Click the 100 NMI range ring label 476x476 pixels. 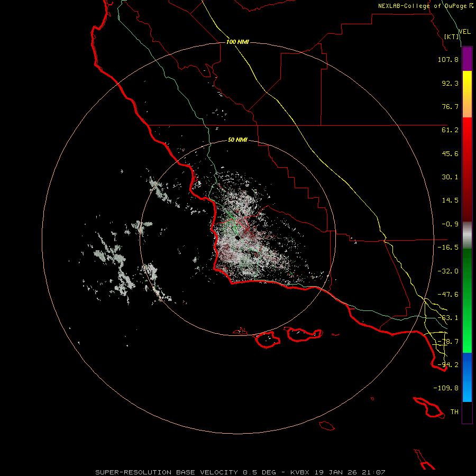pyautogui.click(x=237, y=42)
